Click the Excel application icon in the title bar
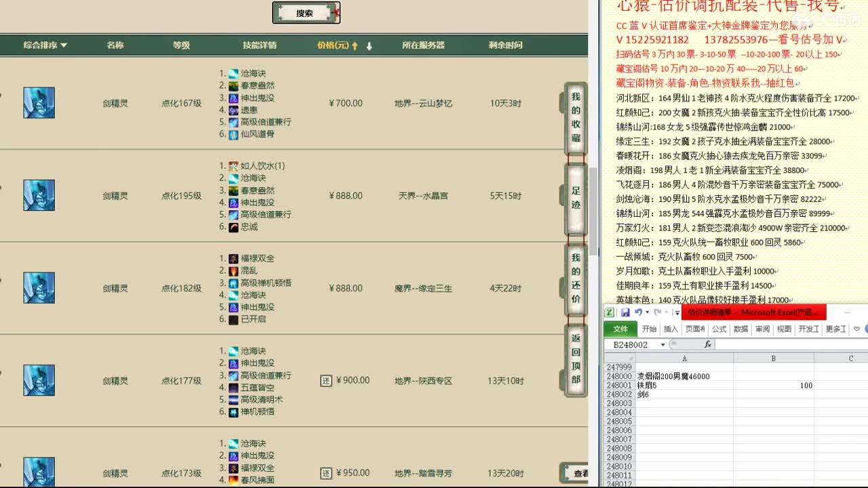The height and width of the screenshot is (488, 868). point(610,312)
